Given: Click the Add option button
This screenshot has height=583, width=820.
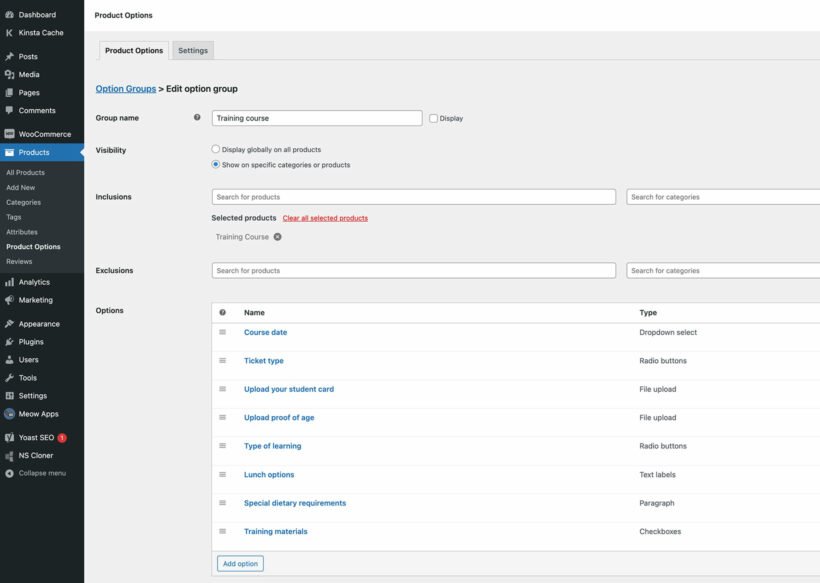Looking at the screenshot, I should pyautogui.click(x=239, y=563).
